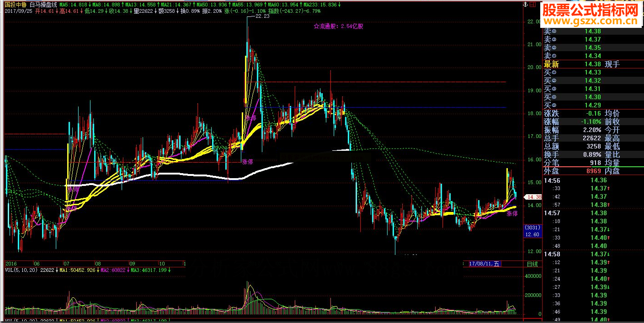Image resolution: width=644 pixels, height=323 pixels.
Task: Click the 换手 0.89% row
Action: tap(572, 155)
